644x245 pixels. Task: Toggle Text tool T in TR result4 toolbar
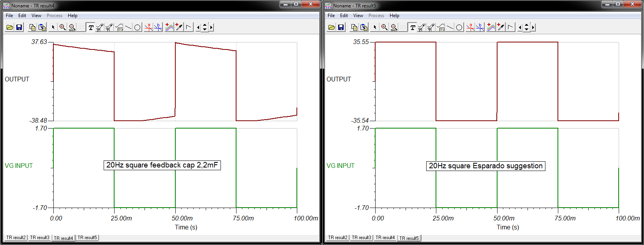pos(91,27)
